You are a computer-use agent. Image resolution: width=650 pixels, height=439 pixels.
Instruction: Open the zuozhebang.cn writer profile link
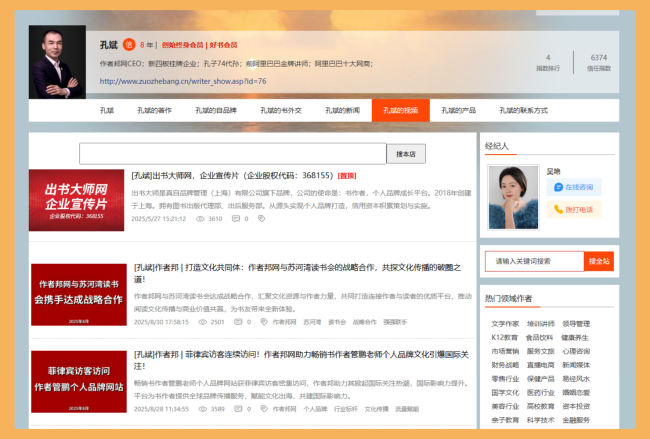pyautogui.click(x=182, y=81)
